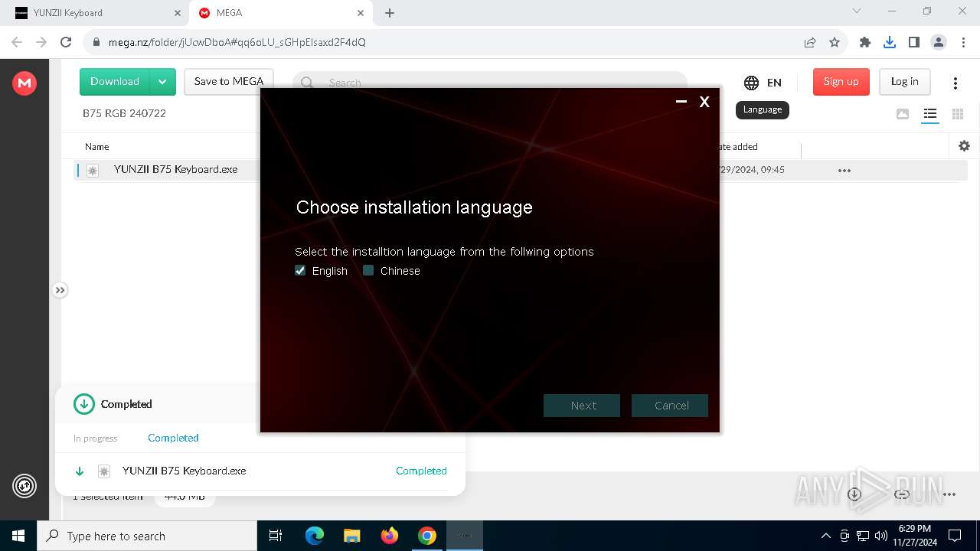
Task: Open the volume speaker icon
Action: click(880, 536)
